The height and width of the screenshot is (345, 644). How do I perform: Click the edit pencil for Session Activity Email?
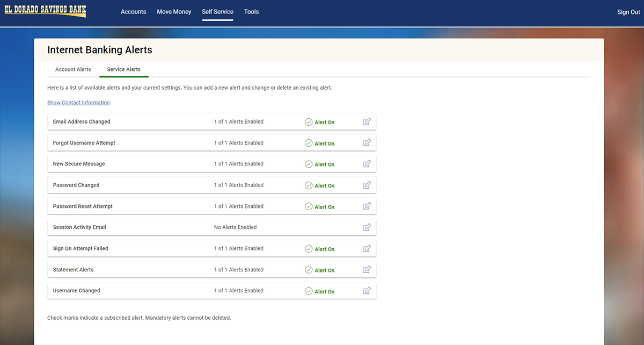(367, 227)
